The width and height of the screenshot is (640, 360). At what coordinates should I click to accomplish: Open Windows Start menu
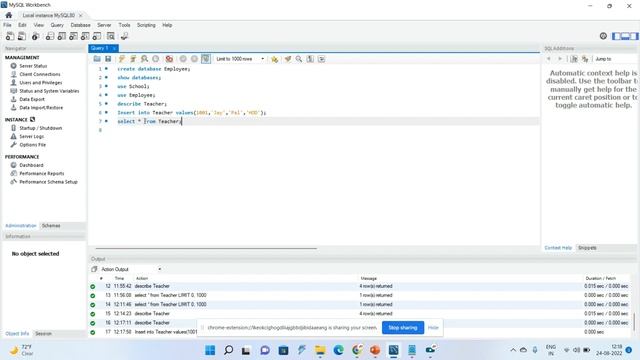pyautogui.click(x=210, y=350)
